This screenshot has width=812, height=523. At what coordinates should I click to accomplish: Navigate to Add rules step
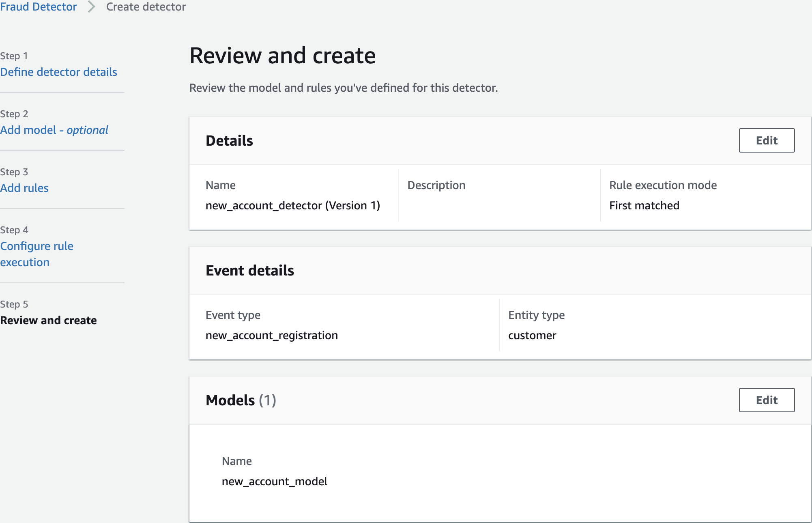[x=24, y=188]
